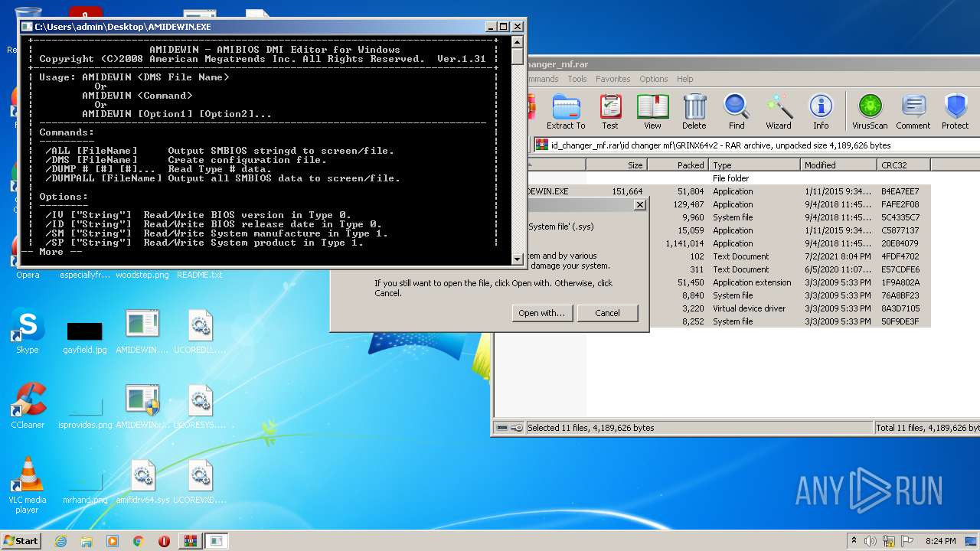The width and height of the screenshot is (980, 551).
Task: Open the Options menu
Action: pos(653,79)
